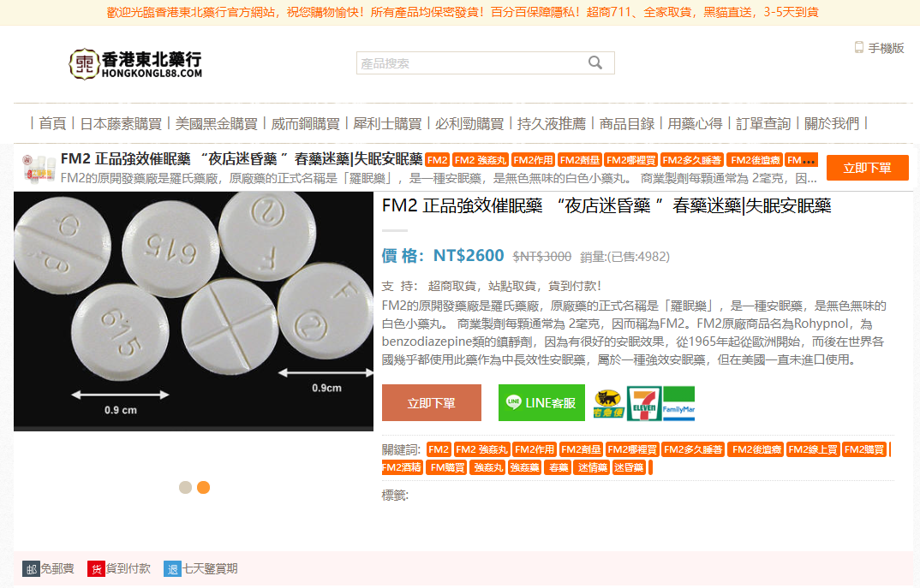Expand the truncated tag list ellipsis
Viewport: 920px width, 588px height.
tap(809, 161)
